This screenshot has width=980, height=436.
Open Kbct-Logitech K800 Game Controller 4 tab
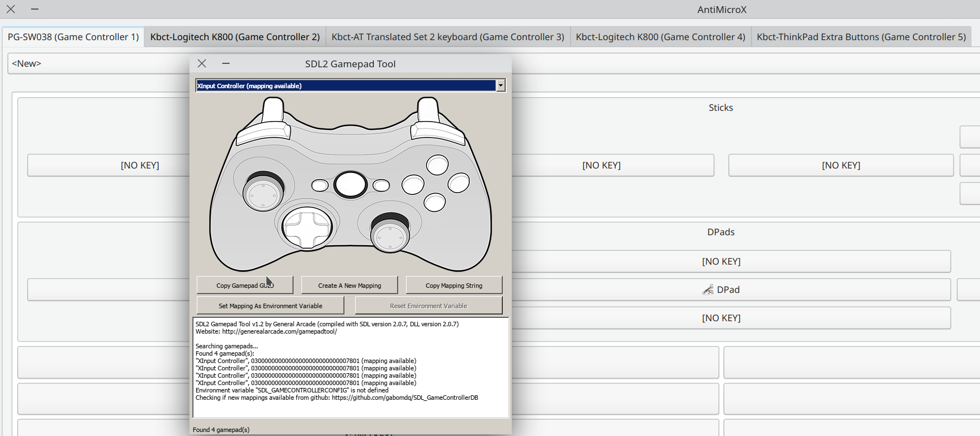[660, 37]
